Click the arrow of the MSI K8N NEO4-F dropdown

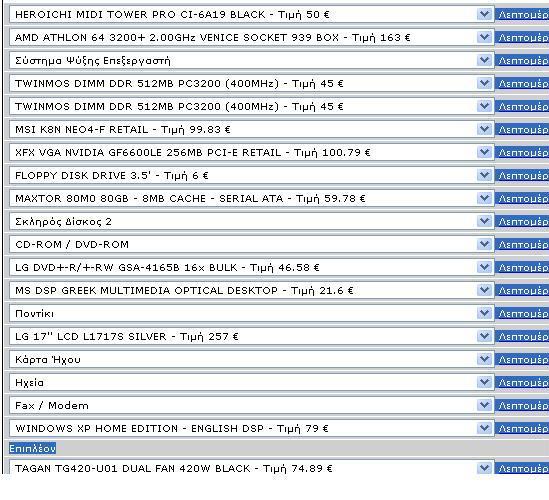click(x=485, y=130)
